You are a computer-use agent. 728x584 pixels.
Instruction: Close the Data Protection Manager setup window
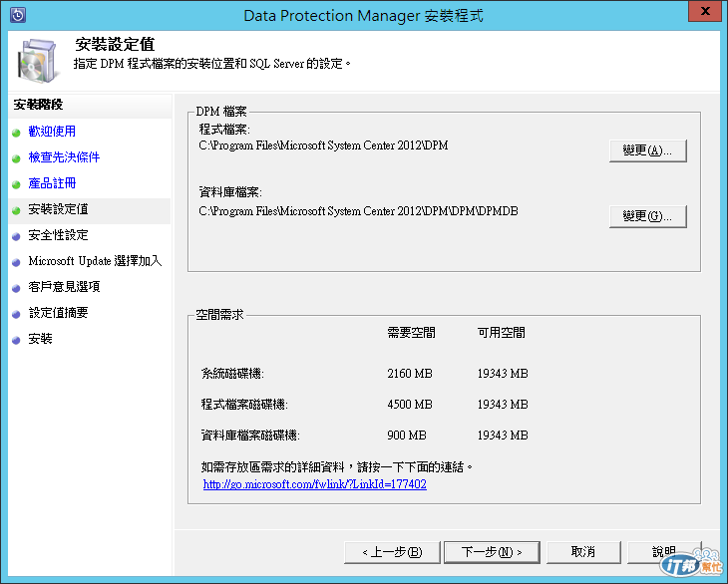click(705, 11)
